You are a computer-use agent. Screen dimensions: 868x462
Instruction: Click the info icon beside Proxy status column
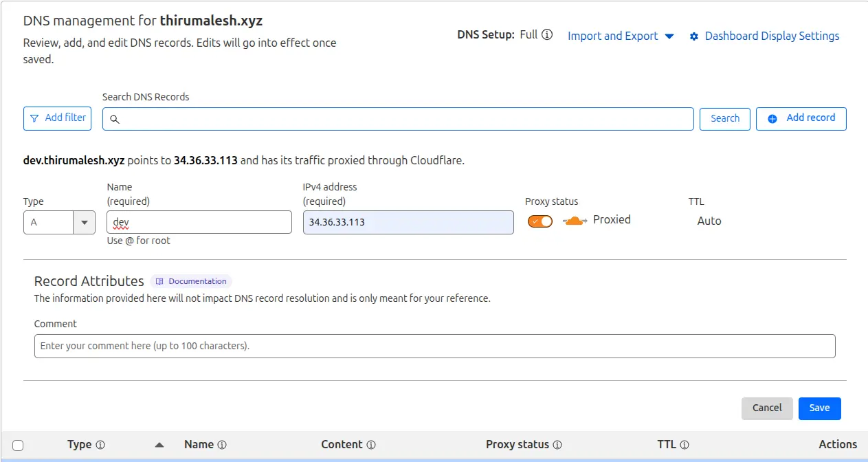(x=559, y=445)
